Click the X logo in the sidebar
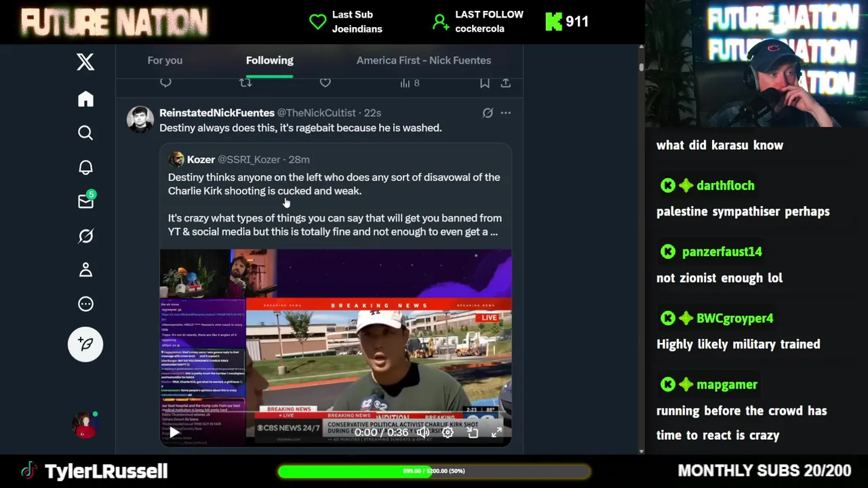The image size is (868, 488). (x=85, y=62)
